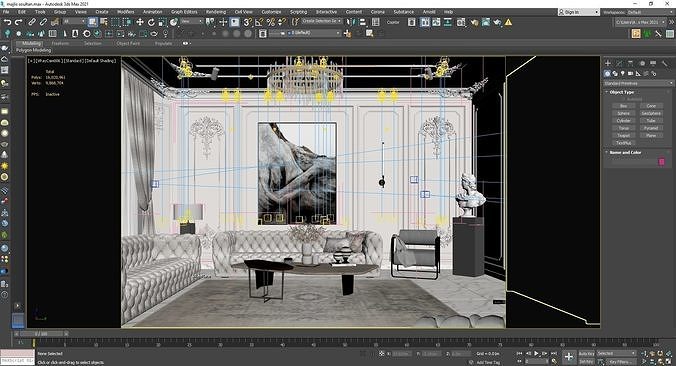Viewport: 676px width, 366px height.
Task: Play the animation
Action: (537, 353)
